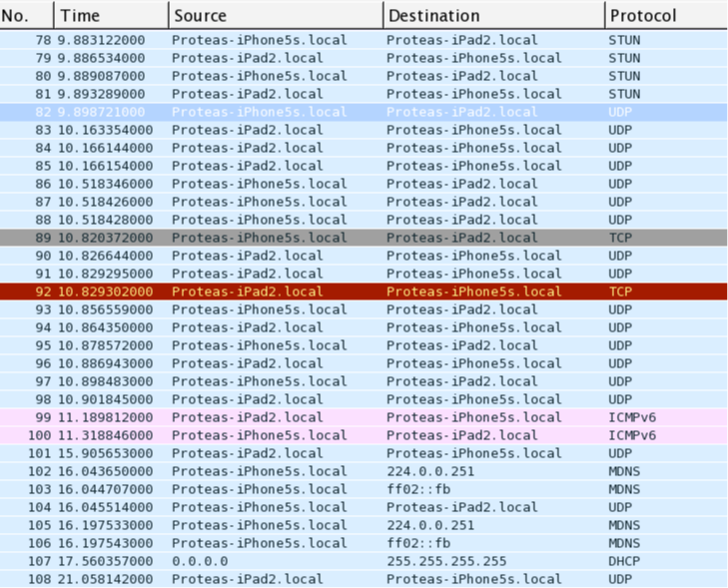Click the Protocol column header
This screenshot has height=588, width=728.
(x=666, y=15)
